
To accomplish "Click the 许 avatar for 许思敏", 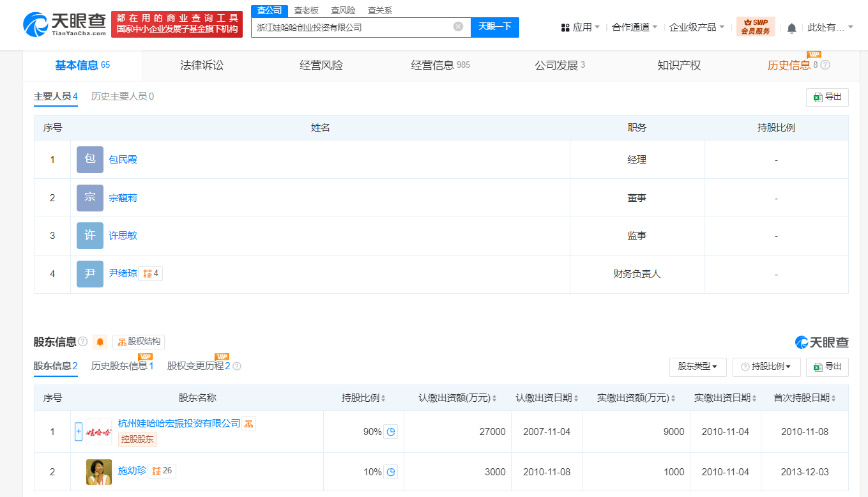I will point(90,236).
